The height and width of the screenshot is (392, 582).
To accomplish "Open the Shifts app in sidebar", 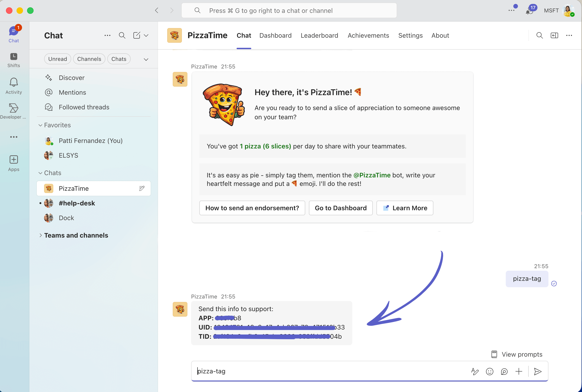I will click(x=14, y=60).
